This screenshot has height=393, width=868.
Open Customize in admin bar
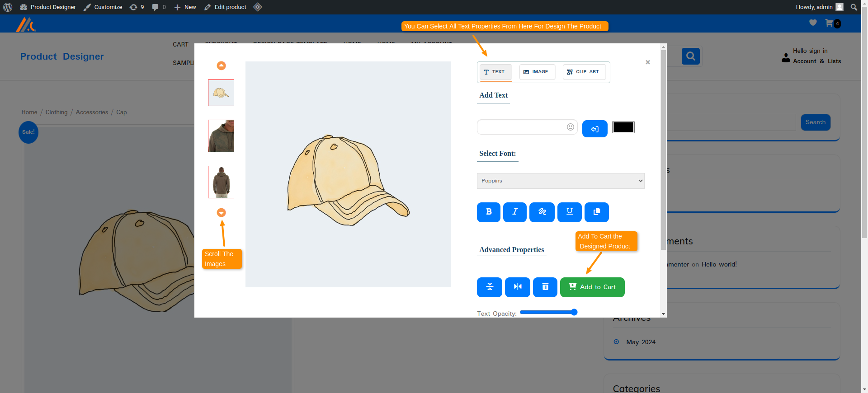103,7
